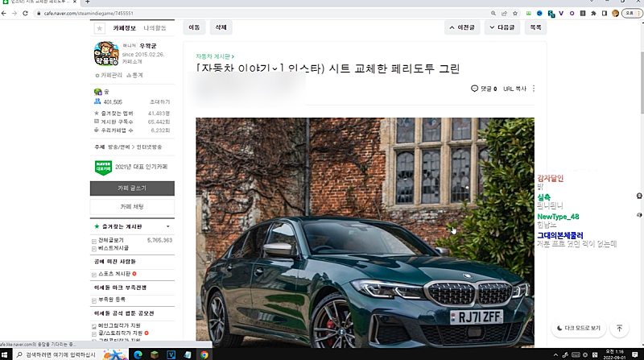Open the Windows Start menu
The width and height of the screenshot is (644, 360).
5,354
